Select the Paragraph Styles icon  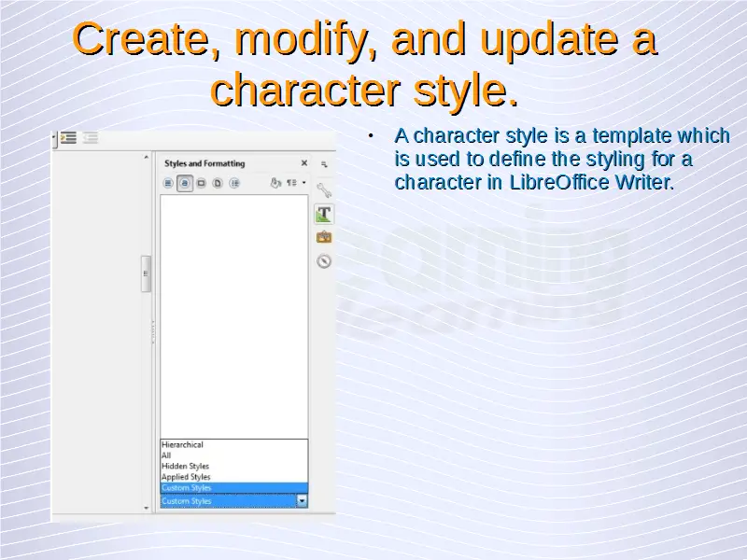click(169, 183)
